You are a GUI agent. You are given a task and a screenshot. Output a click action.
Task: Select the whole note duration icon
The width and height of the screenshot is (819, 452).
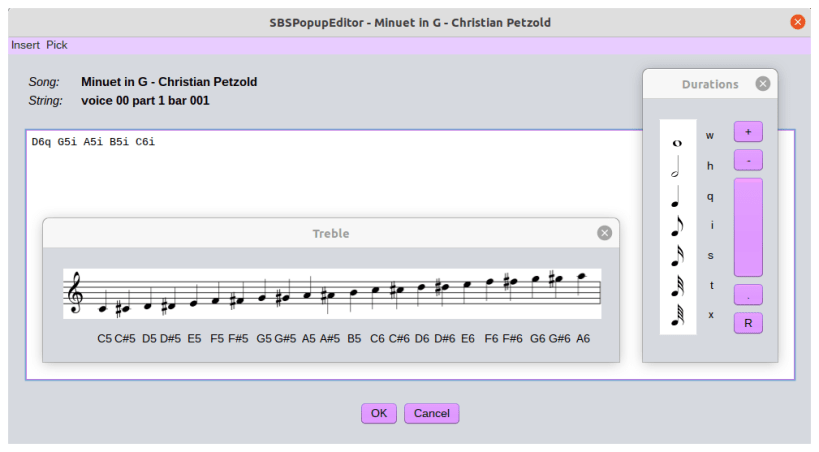click(677, 143)
